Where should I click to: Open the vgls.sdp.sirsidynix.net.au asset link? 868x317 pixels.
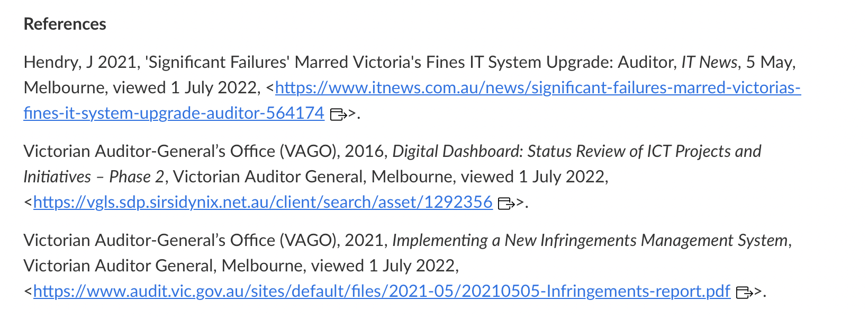[x=263, y=202]
